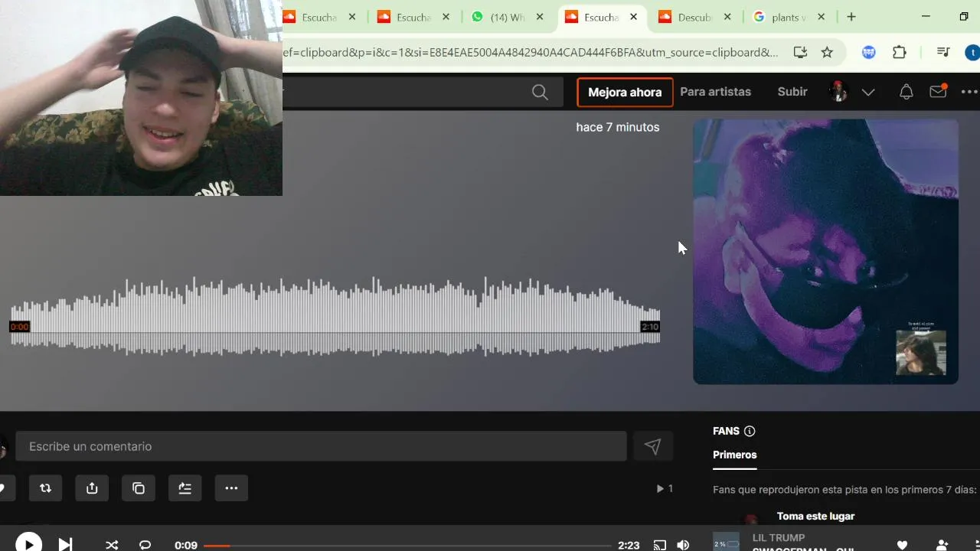Send the comment with the paper plane button
Screen dimensions: 980x551
[652, 446]
